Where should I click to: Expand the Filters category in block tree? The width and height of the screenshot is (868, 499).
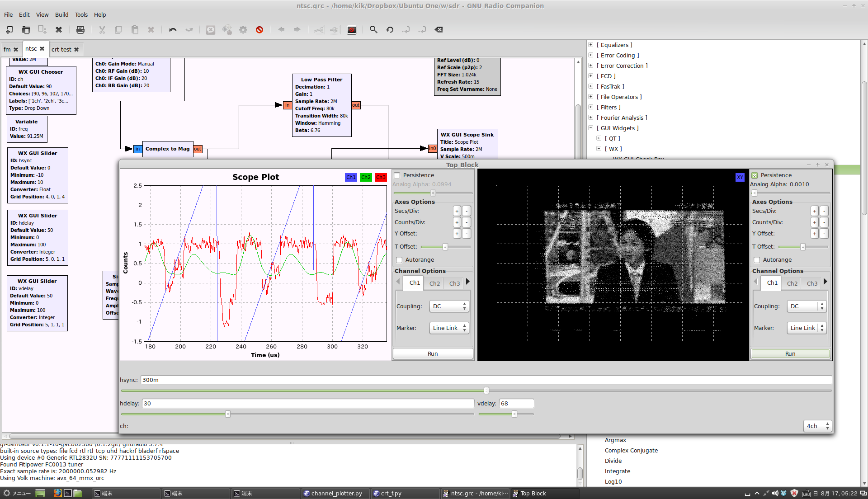pyautogui.click(x=590, y=108)
